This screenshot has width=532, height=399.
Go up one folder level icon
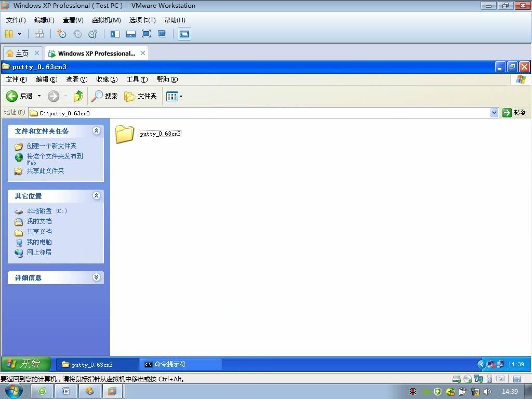coord(78,96)
